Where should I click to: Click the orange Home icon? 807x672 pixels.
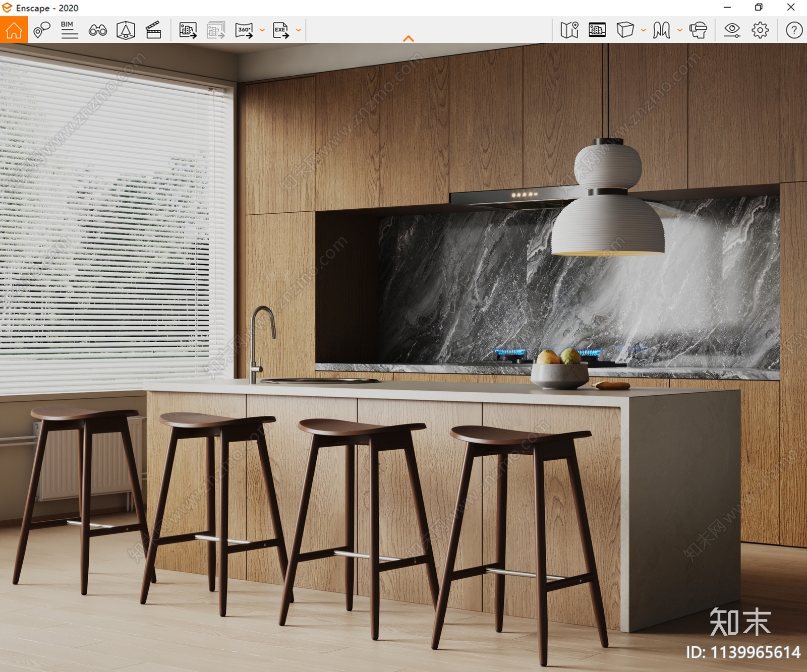pyautogui.click(x=14, y=30)
